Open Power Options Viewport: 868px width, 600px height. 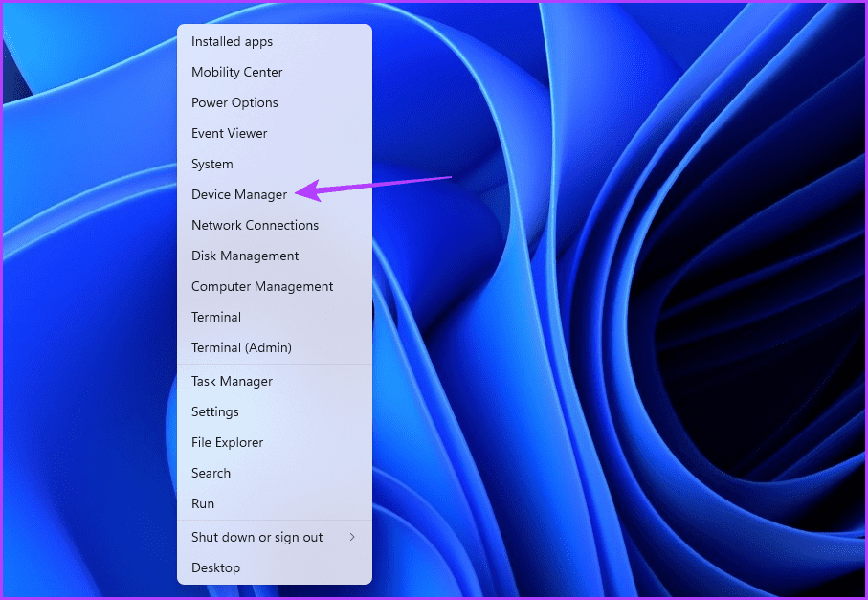(234, 103)
